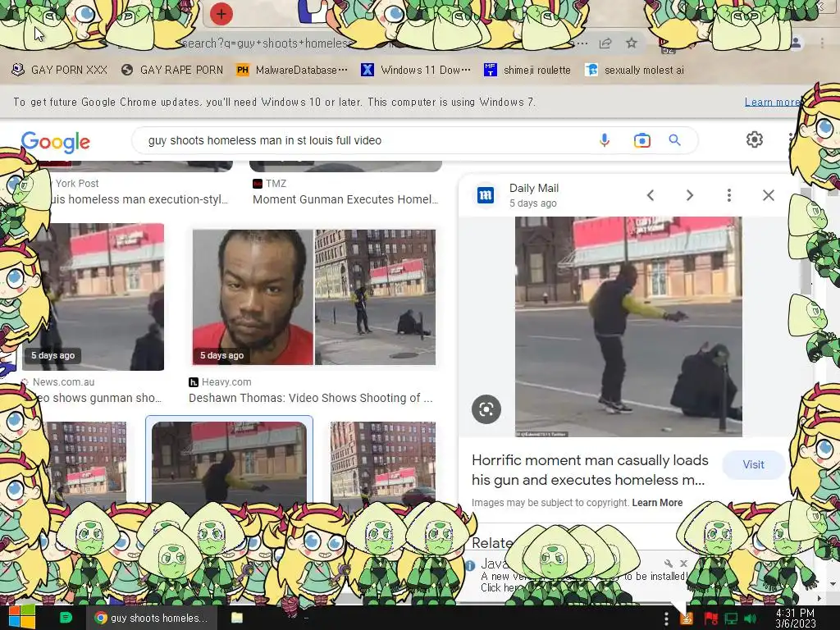Open the shimeji roulette bookmark

[x=527, y=70]
